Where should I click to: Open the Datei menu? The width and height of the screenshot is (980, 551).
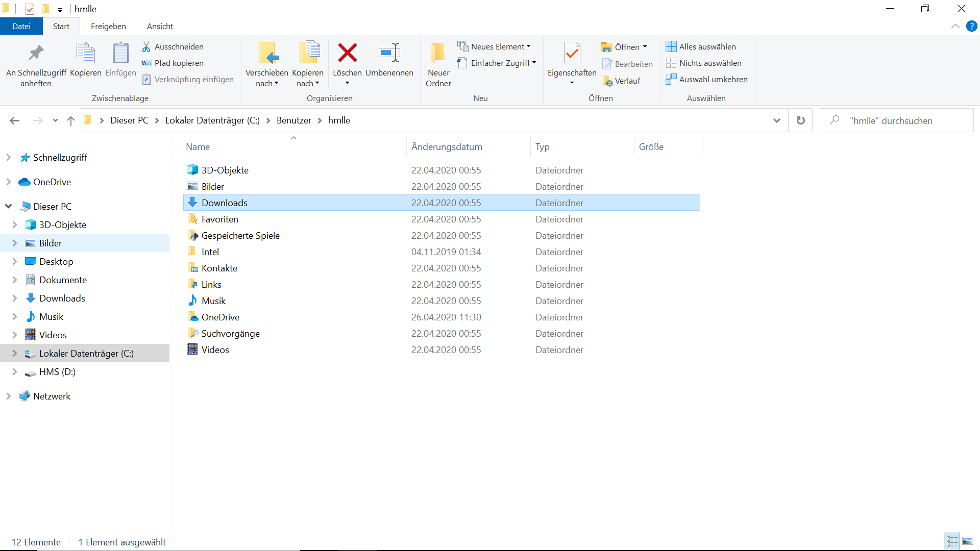(21, 26)
